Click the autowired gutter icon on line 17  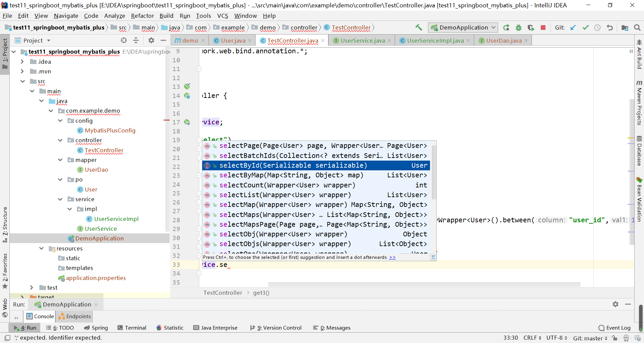pyautogui.click(x=187, y=122)
